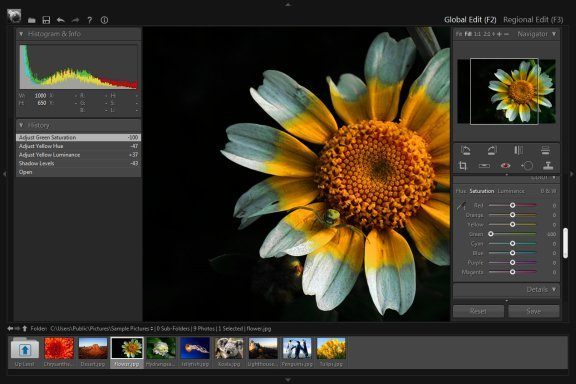Click the navigator zoom out minus icon

point(507,34)
